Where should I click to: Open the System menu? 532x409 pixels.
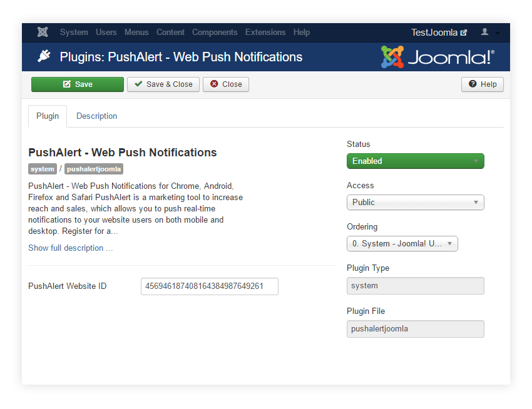pyautogui.click(x=74, y=33)
